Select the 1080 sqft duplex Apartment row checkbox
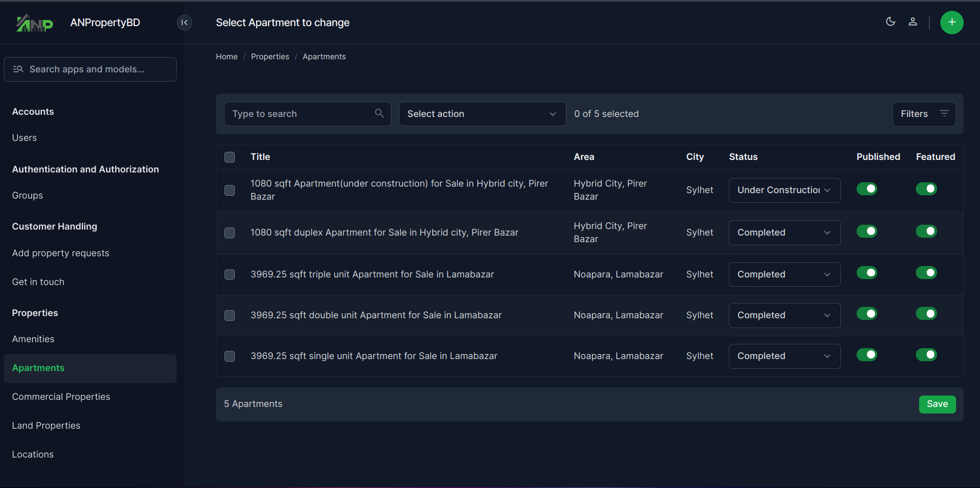Viewport: 980px width, 488px height. coord(230,233)
